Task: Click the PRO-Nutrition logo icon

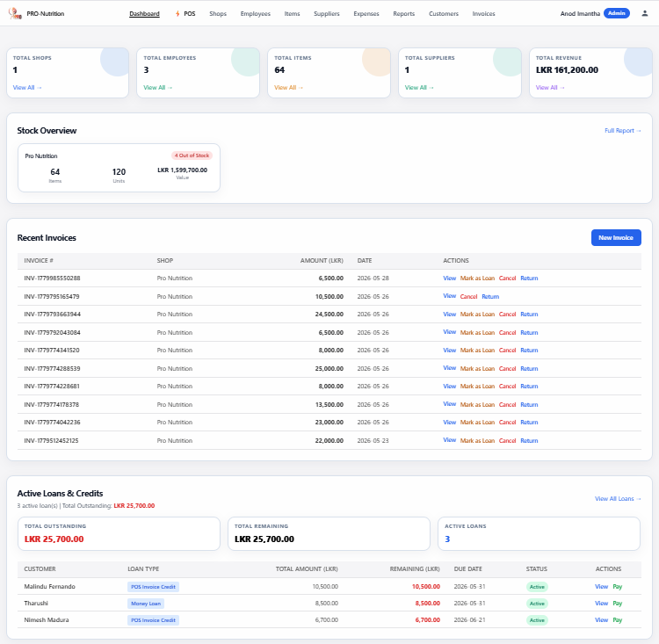Action: [x=15, y=13]
